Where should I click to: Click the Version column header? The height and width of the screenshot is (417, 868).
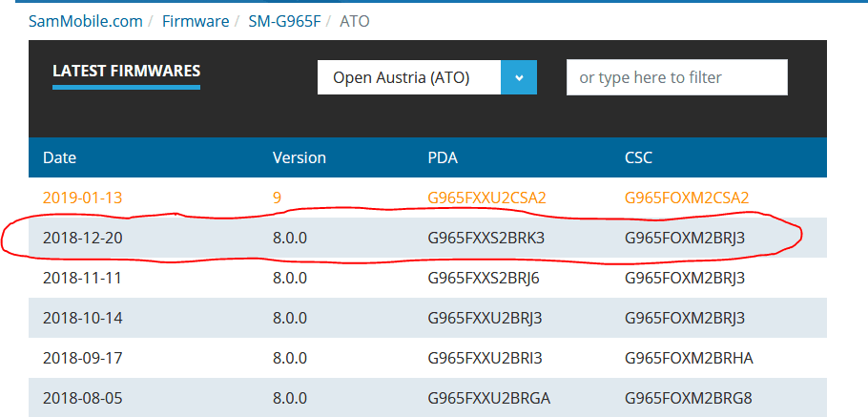click(299, 157)
